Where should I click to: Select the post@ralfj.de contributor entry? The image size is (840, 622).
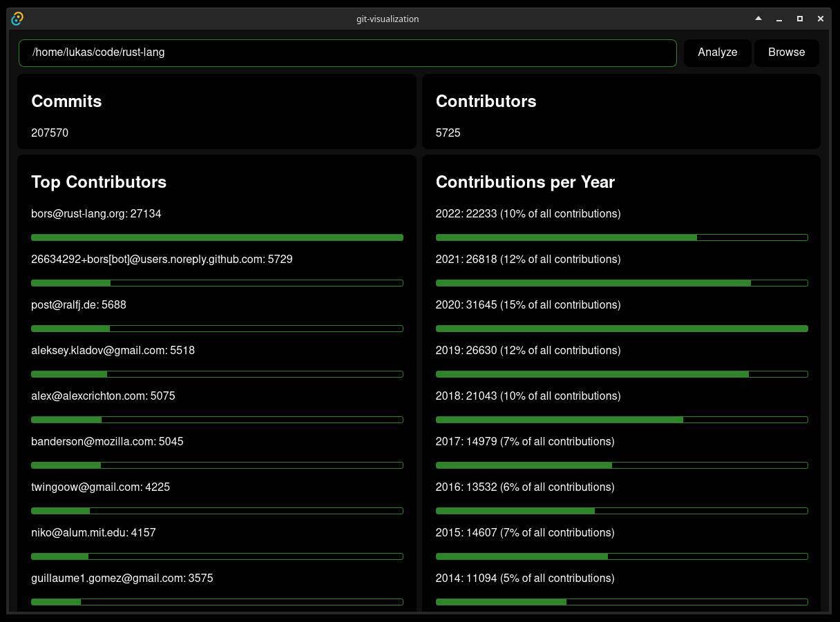[x=78, y=304]
